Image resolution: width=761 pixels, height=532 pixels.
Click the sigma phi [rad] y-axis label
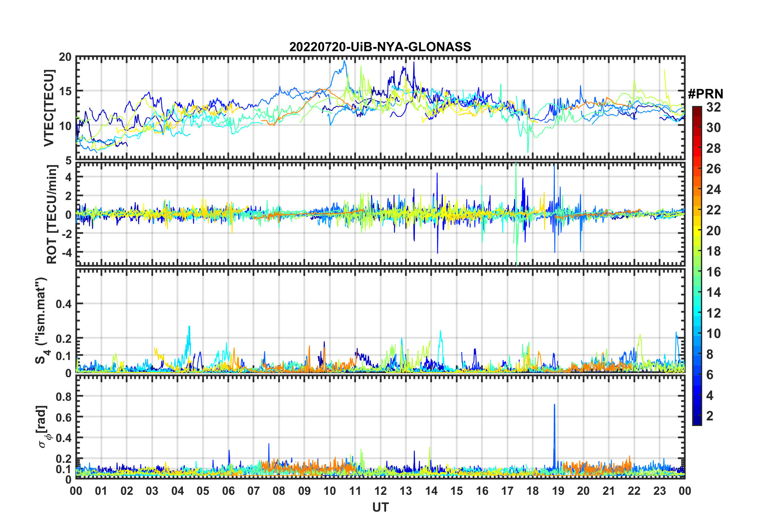tap(43, 426)
